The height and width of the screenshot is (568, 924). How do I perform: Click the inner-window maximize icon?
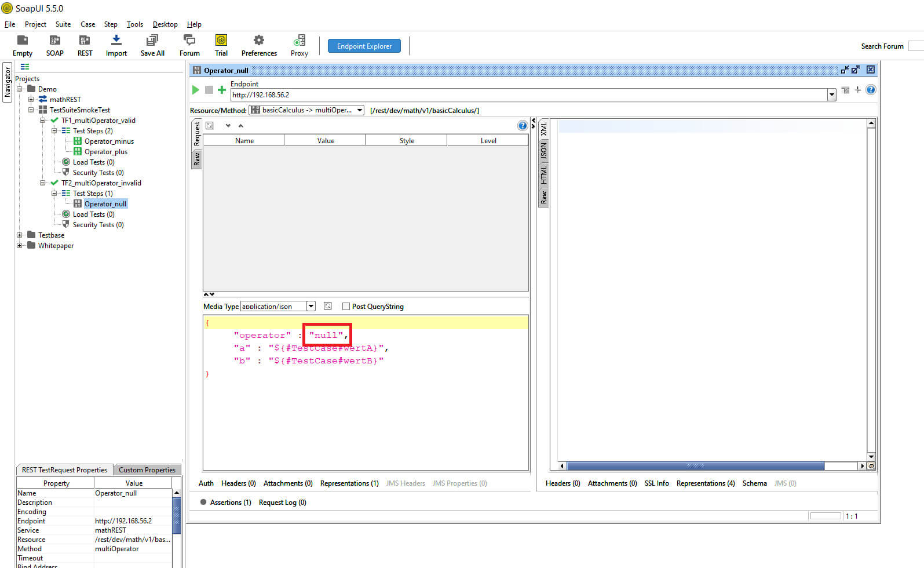(x=856, y=70)
